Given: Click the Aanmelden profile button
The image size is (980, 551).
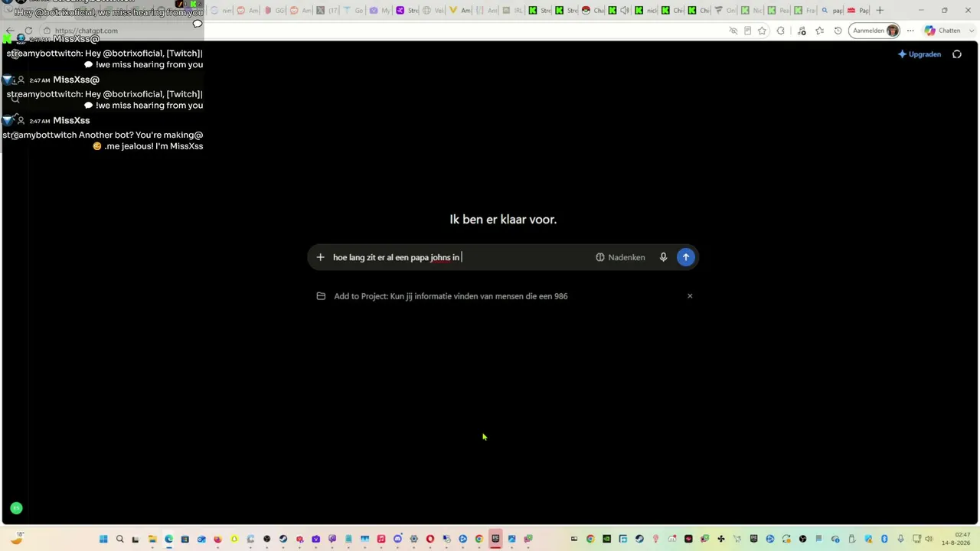Looking at the screenshot, I should click(875, 31).
